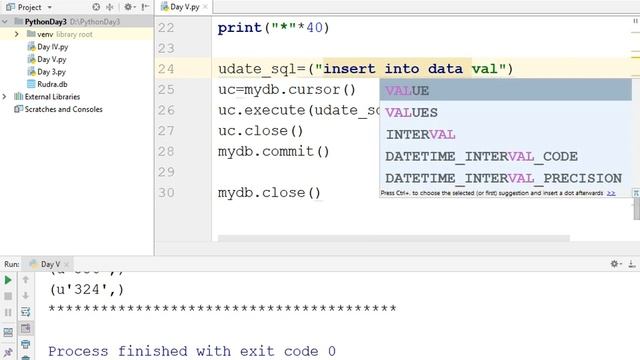
Task: Click the >> link in completion hint
Action: 611,193
